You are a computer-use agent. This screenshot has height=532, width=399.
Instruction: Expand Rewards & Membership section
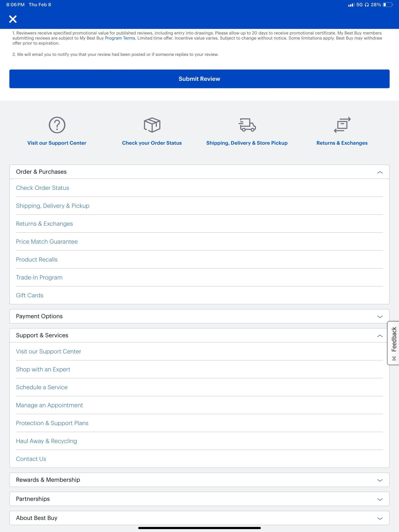point(380,480)
